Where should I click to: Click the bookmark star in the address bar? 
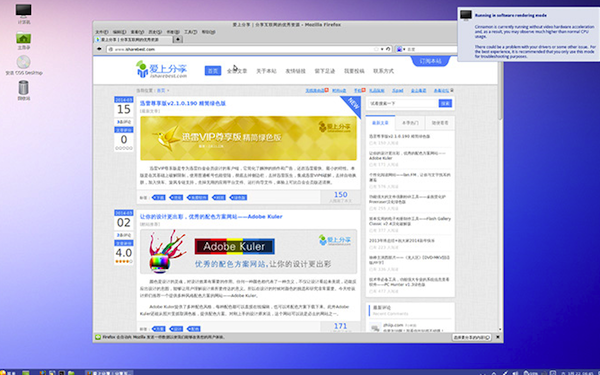pos(376,49)
